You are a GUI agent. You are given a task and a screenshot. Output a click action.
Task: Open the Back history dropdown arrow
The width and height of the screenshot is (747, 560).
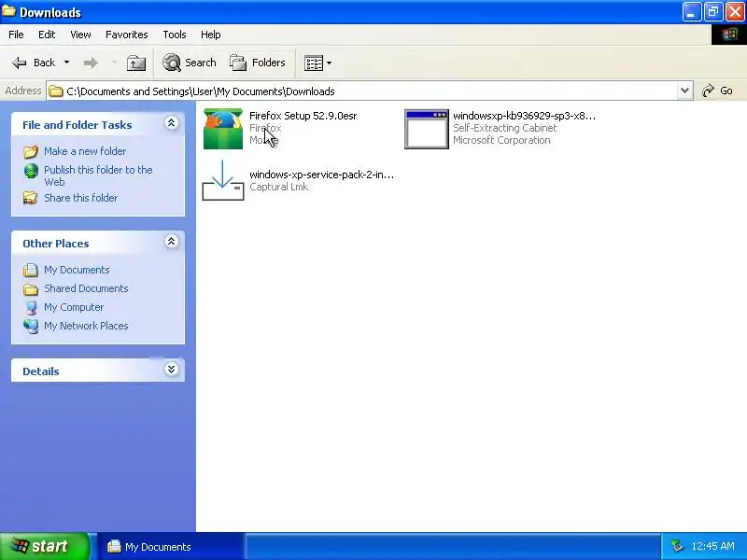pyautogui.click(x=66, y=63)
